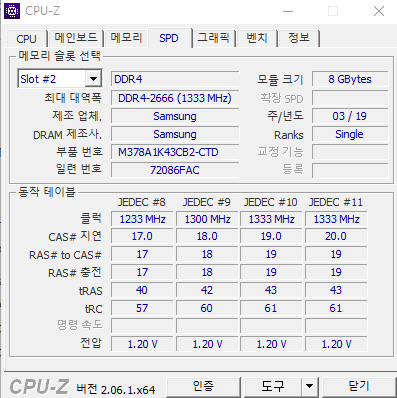Open the 벤치 tab
Viewport: 397px width, 398px height.
click(x=257, y=38)
